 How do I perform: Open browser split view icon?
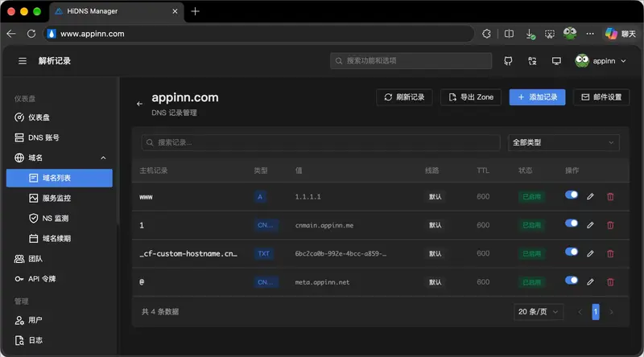[509, 34]
